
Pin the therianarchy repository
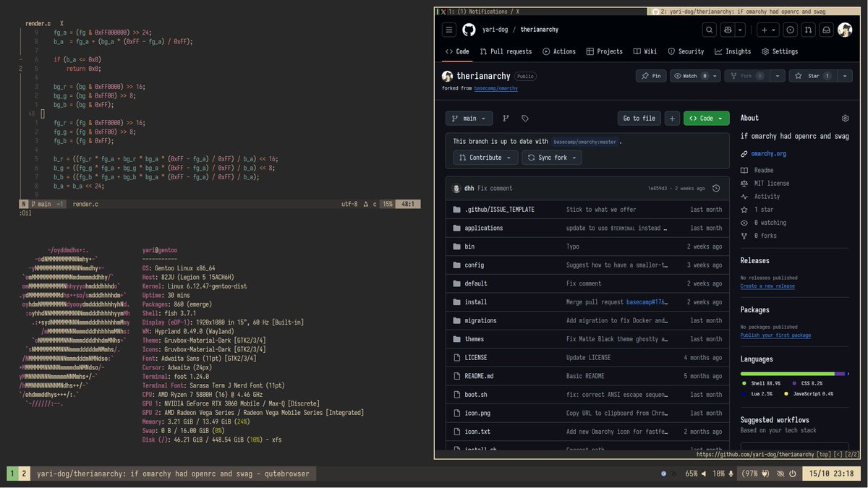click(x=652, y=76)
